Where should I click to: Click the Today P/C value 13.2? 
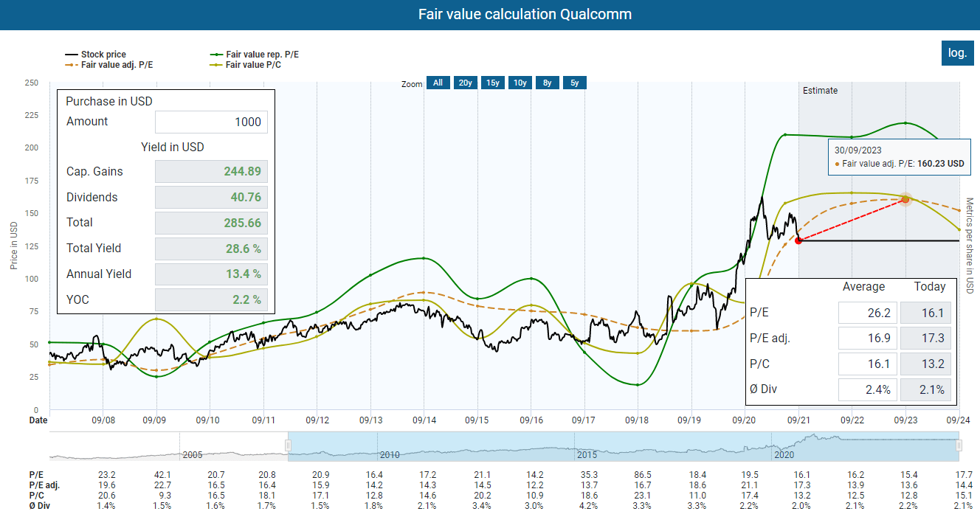tap(925, 364)
